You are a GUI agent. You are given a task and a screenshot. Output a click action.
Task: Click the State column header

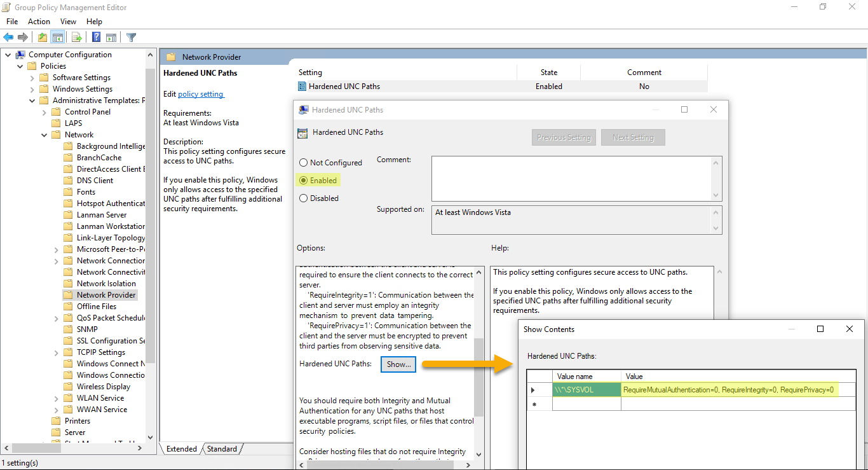pos(549,73)
